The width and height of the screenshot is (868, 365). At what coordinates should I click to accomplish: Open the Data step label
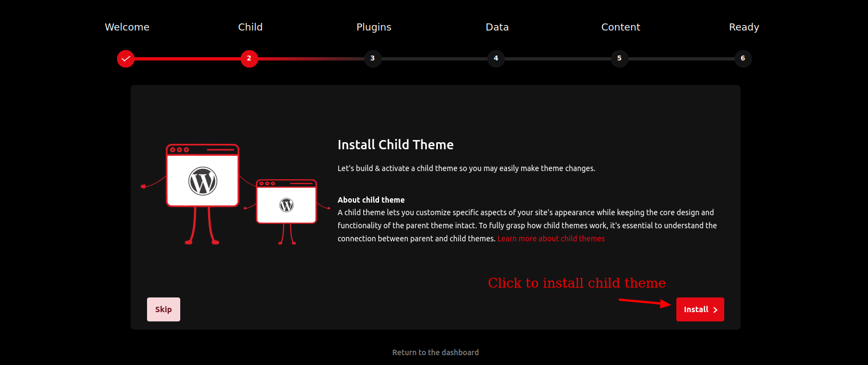(x=497, y=27)
